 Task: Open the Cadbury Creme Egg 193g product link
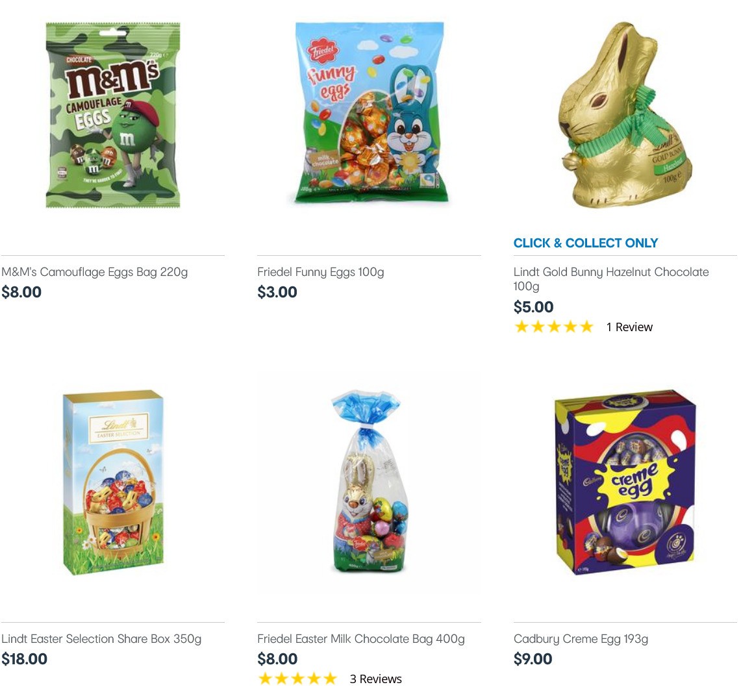(x=580, y=639)
